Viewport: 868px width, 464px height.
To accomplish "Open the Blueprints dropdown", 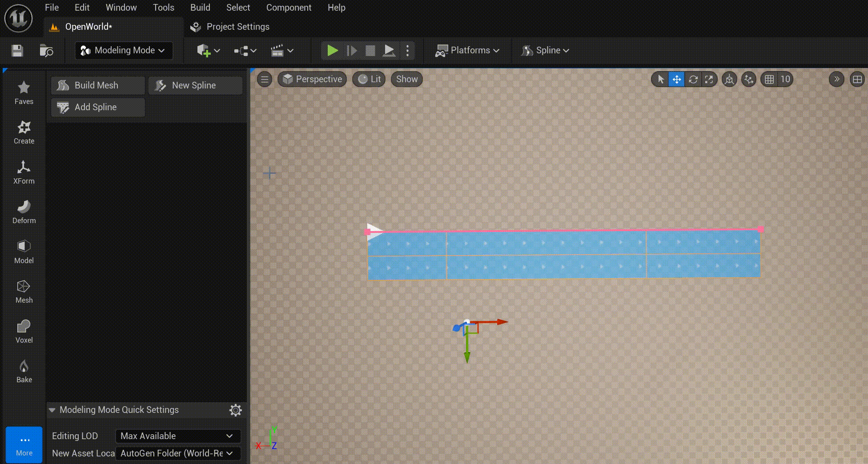I will (245, 51).
